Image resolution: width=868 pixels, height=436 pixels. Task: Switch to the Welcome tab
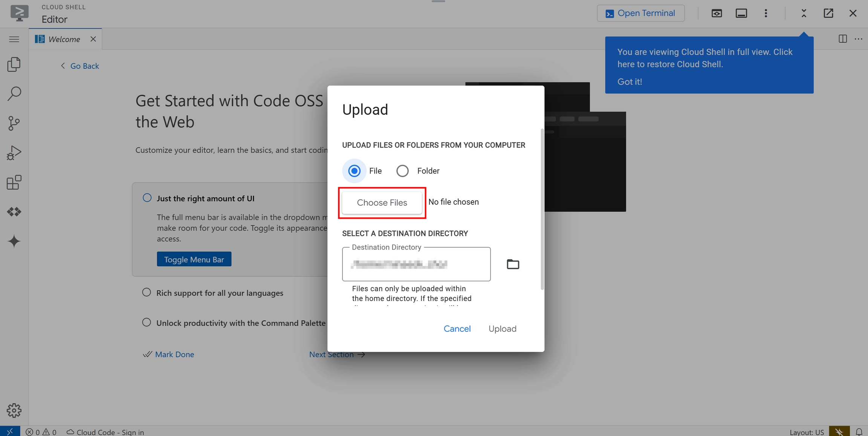[64, 39]
